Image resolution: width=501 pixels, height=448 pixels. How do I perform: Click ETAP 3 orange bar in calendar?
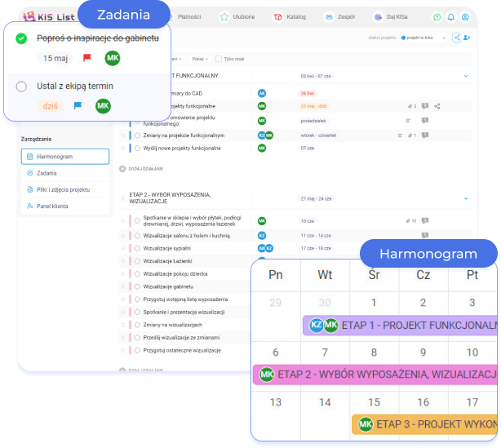[426, 424]
